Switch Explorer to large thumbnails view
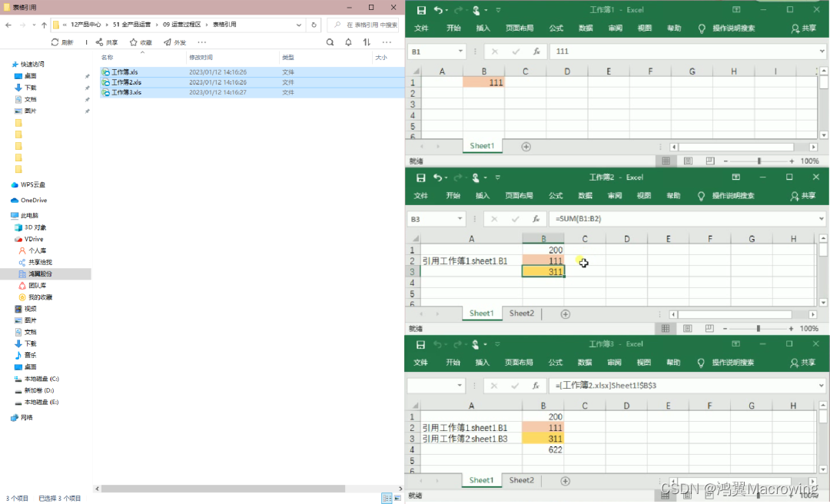Screen dimensions: 830x504 (397, 498)
